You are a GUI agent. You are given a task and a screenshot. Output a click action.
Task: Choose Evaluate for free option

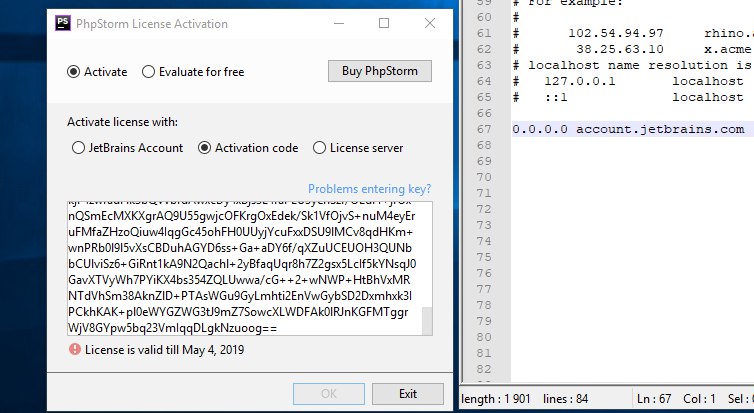[x=193, y=72]
